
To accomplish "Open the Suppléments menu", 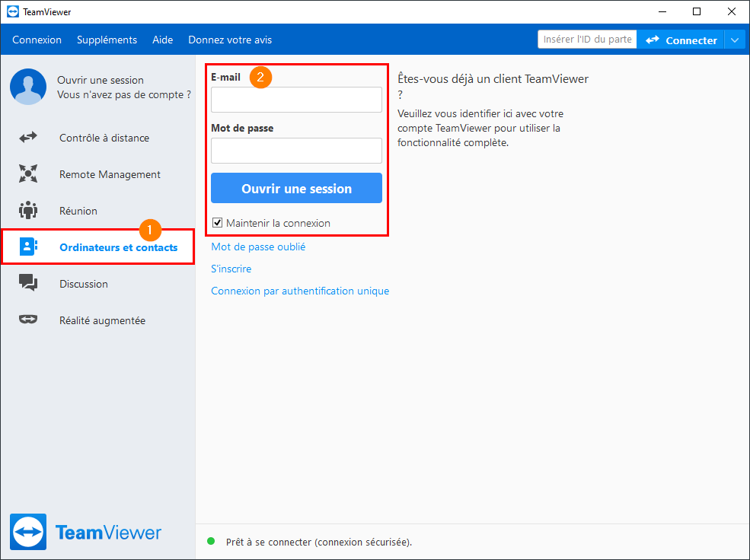I will pos(107,40).
